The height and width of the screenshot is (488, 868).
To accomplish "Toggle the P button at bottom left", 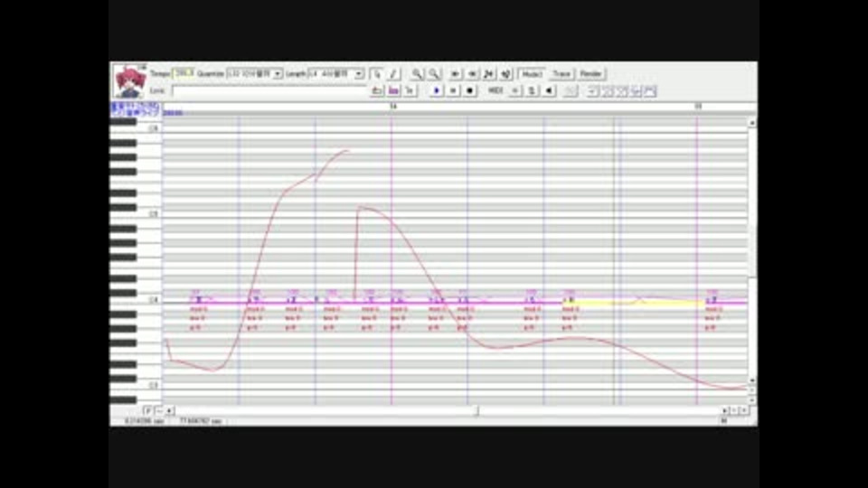I will (x=147, y=410).
